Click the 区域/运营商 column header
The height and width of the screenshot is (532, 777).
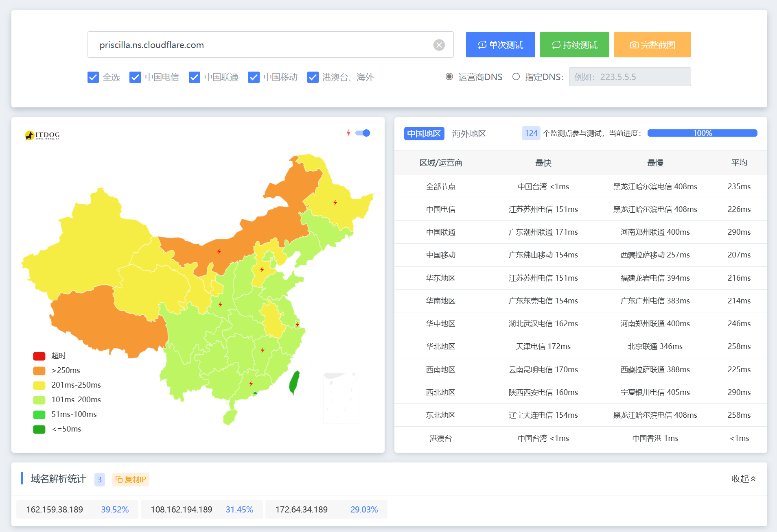[441, 163]
